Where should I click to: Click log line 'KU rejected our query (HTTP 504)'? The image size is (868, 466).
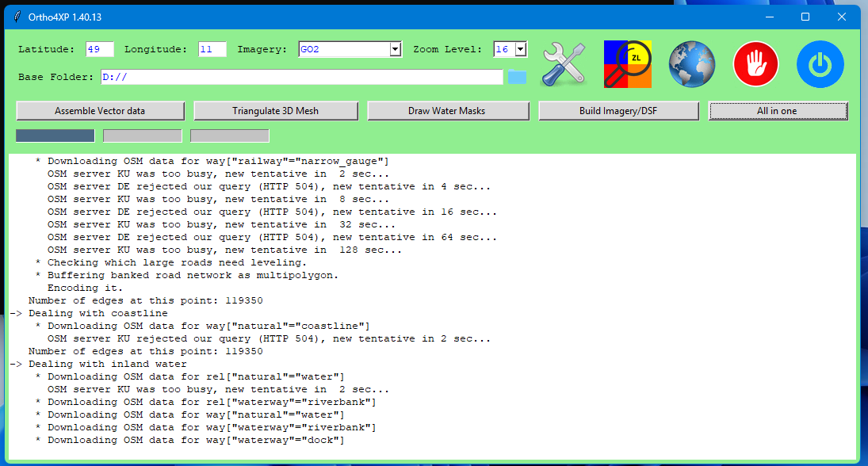tap(269, 338)
